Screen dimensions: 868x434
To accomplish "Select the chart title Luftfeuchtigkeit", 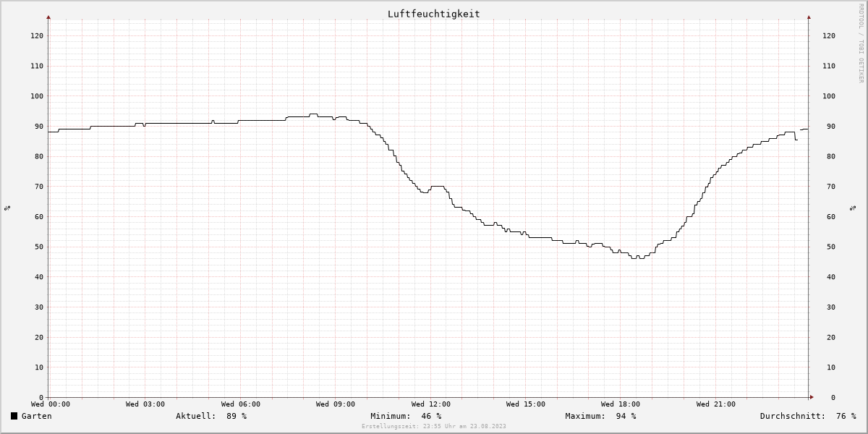I will point(433,14).
